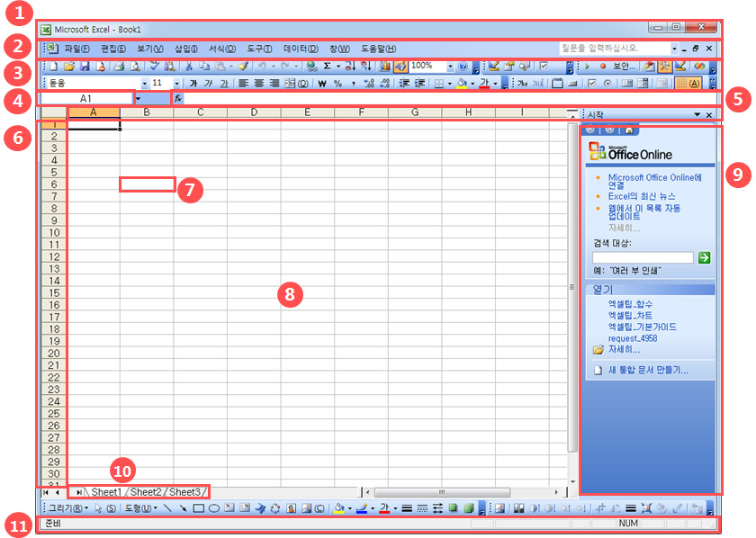Align cell text to the right
The height and width of the screenshot is (538, 756).
coord(274,84)
